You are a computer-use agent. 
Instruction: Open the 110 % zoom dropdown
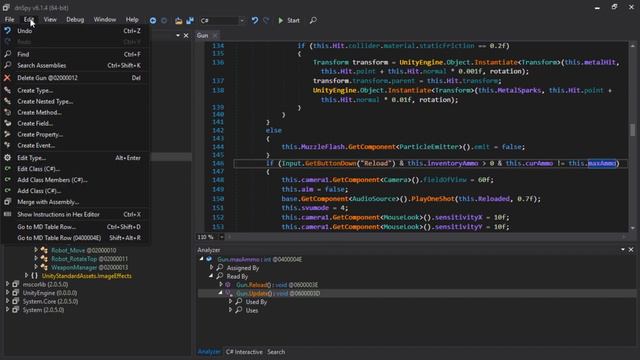pos(221,237)
